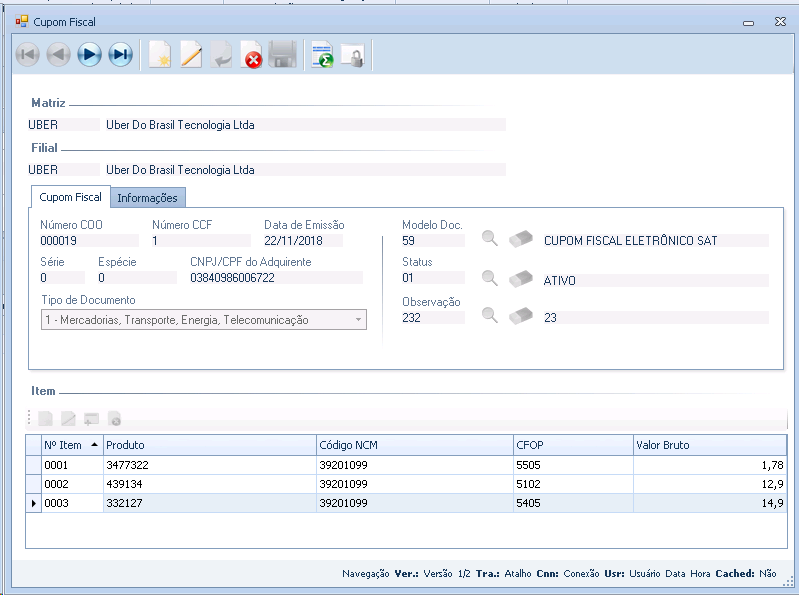Viewport: 799px width, 595px height.
Task: Create a new record with the star page icon
Action: tap(160, 56)
